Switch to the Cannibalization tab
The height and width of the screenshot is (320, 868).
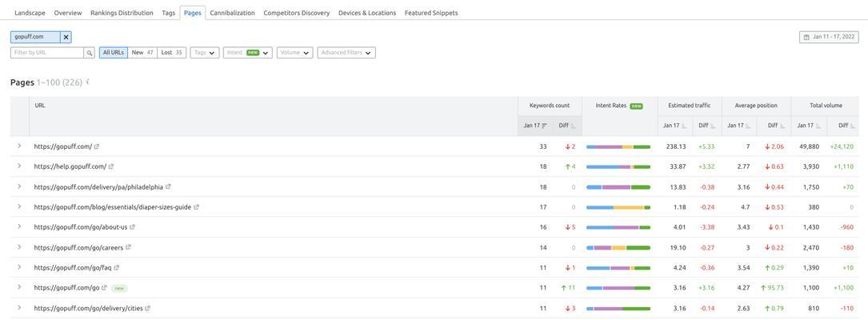(x=233, y=13)
